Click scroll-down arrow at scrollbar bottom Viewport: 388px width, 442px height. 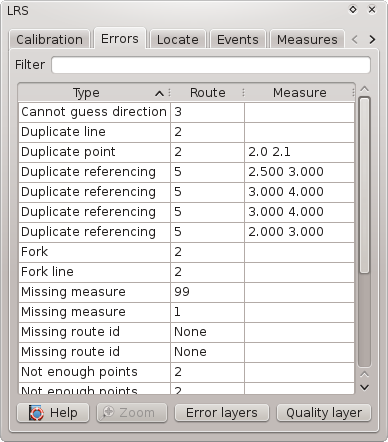[365, 387]
